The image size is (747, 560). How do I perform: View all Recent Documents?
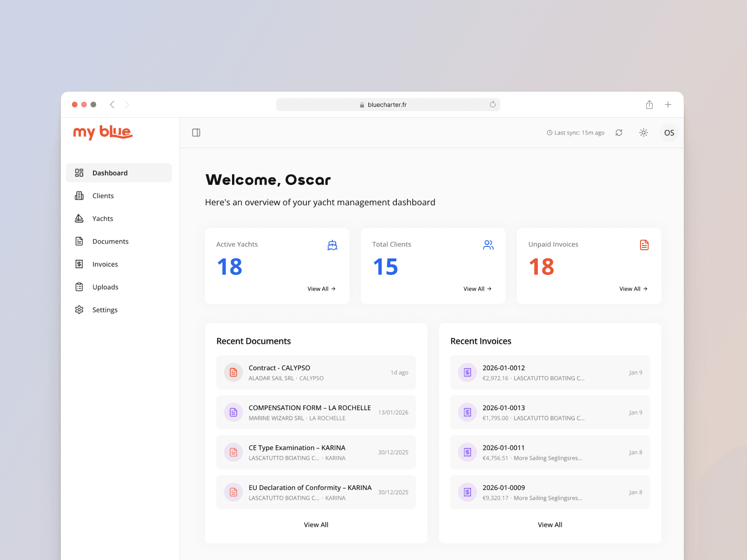[316, 525]
